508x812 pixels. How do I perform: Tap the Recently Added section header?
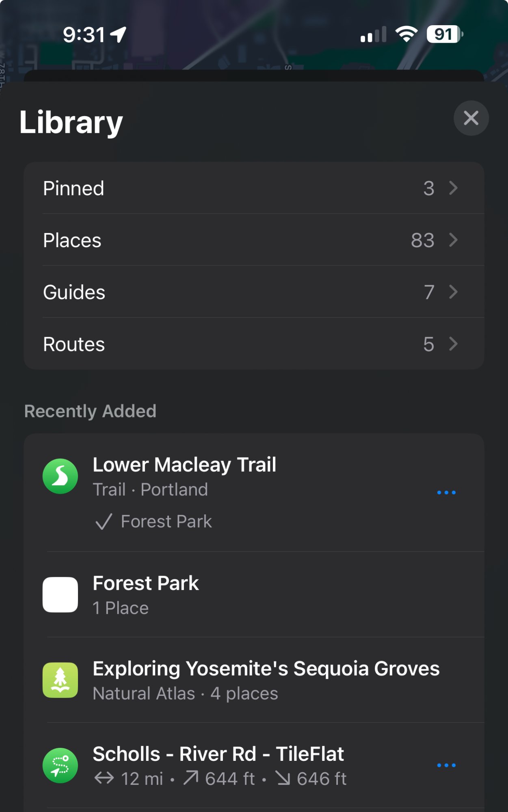click(x=90, y=411)
